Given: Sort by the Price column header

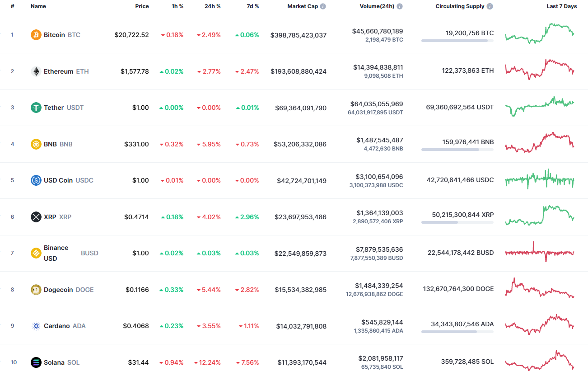Looking at the screenshot, I should pyautogui.click(x=142, y=6).
